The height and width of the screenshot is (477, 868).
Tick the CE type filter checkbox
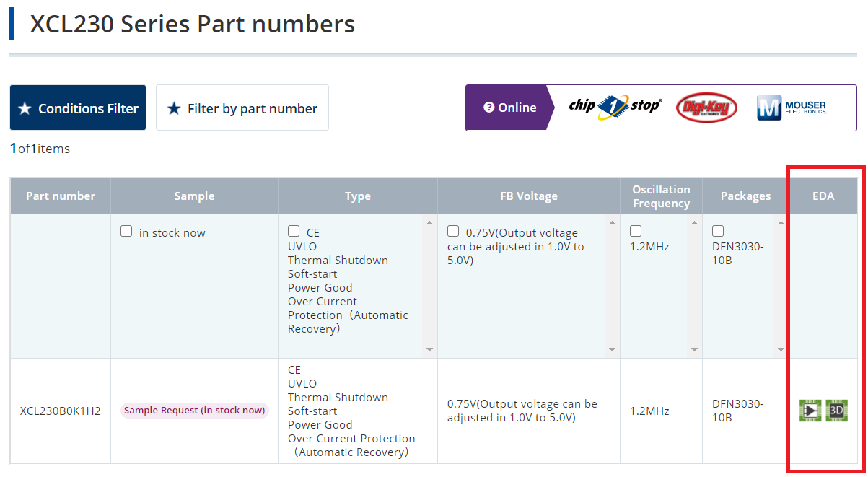coord(294,232)
